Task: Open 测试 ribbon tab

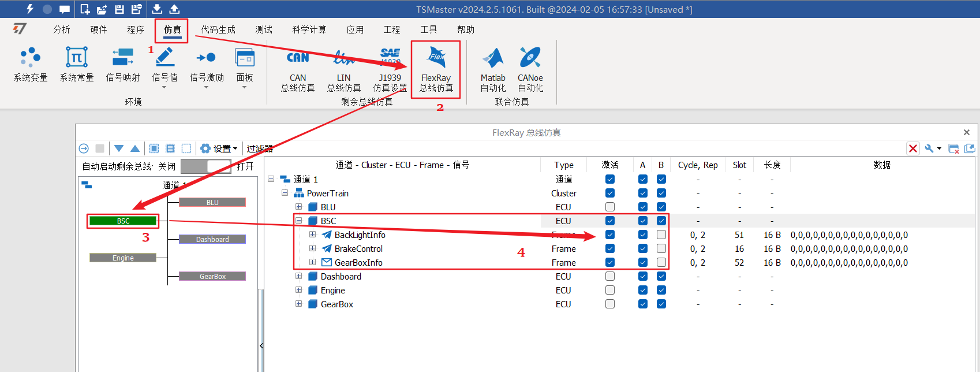Action: [x=264, y=29]
